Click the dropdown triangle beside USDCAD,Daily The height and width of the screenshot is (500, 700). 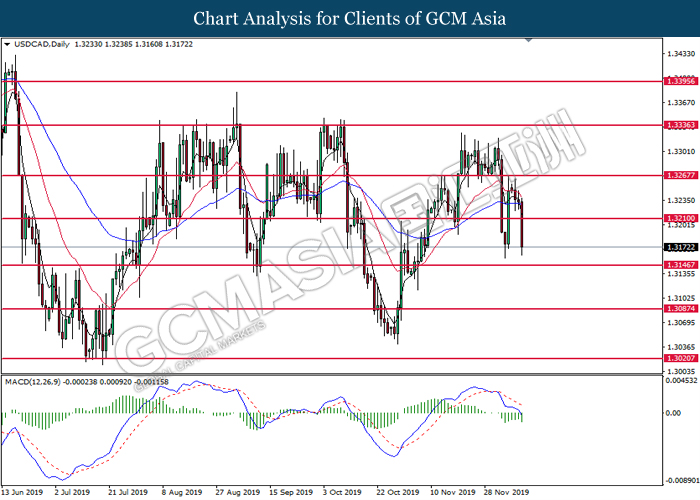point(7,44)
